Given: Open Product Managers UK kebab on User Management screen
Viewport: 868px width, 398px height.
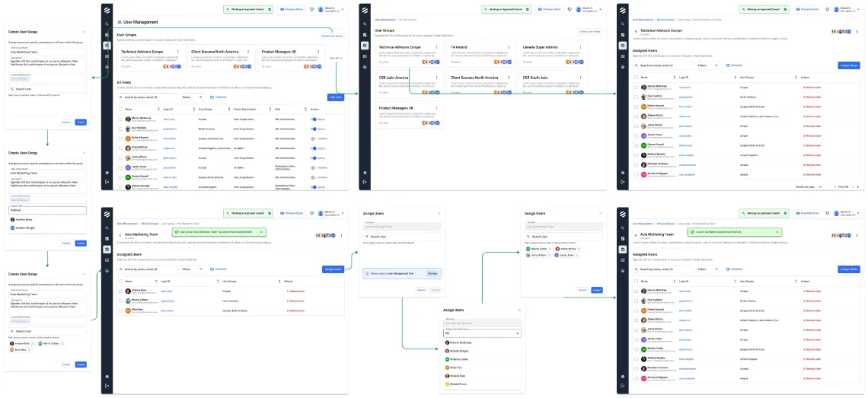Looking at the screenshot, I should (319, 52).
